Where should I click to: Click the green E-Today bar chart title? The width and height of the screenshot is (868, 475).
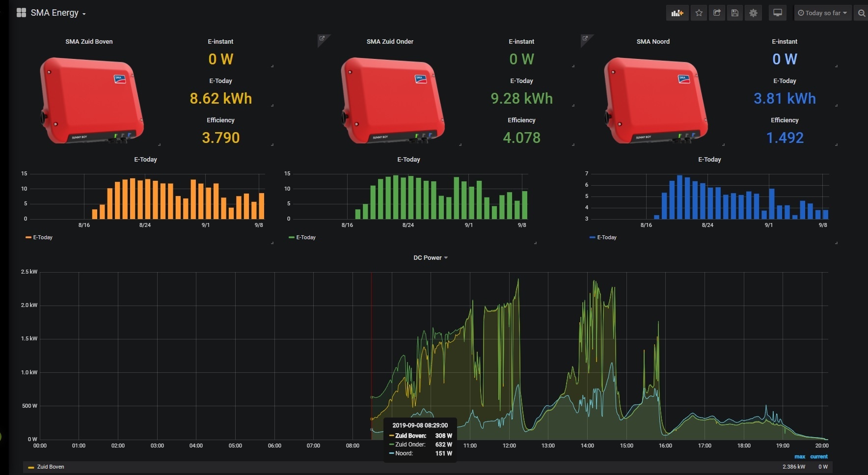(408, 160)
